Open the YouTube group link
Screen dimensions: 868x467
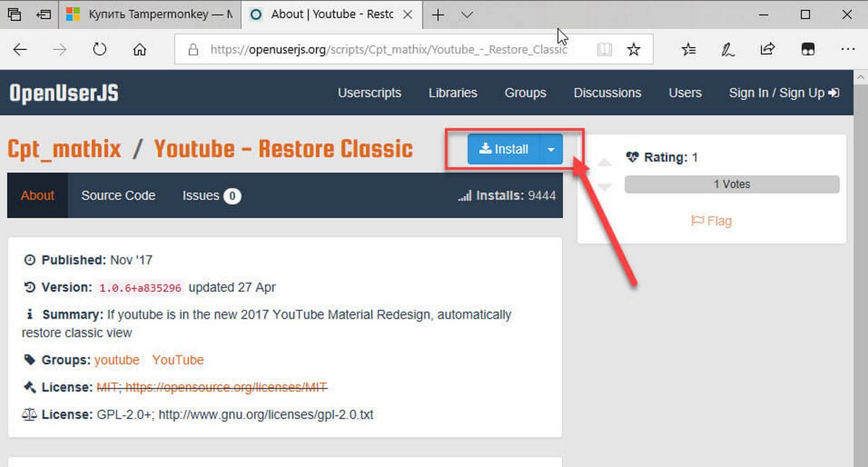(x=178, y=360)
